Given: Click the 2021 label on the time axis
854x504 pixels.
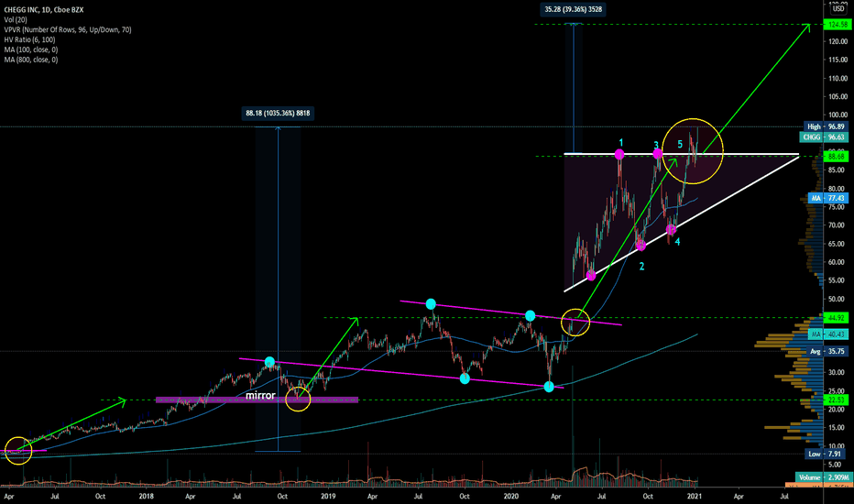Looking at the screenshot, I should [x=694, y=497].
